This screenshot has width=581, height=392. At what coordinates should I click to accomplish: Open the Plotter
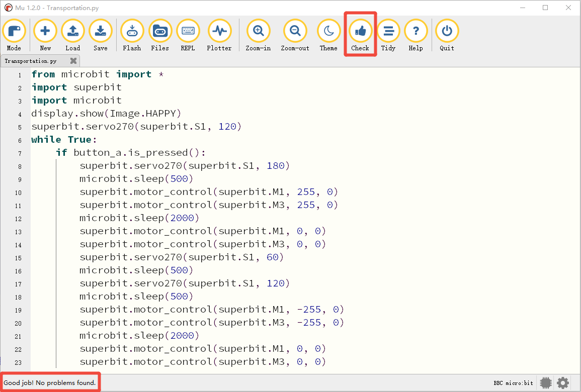coord(219,35)
